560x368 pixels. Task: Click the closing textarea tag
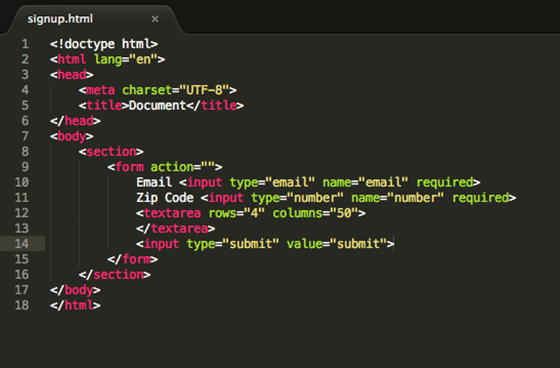click(x=175, y=228)
